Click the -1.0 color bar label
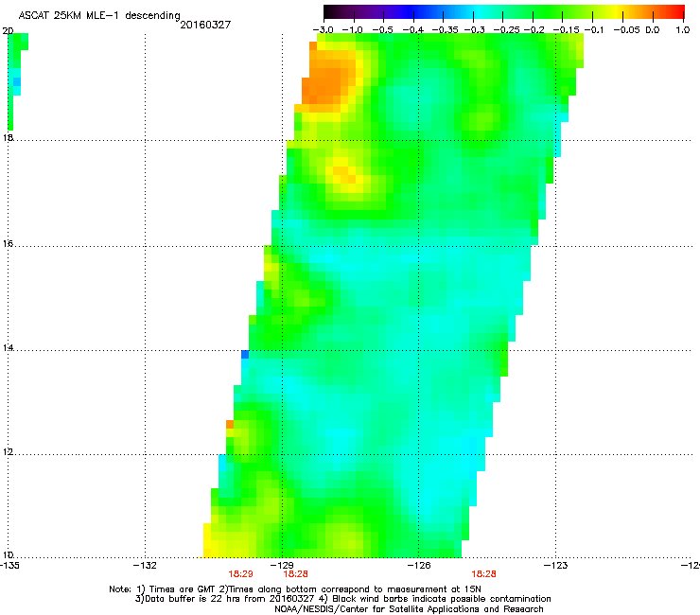 353,30
